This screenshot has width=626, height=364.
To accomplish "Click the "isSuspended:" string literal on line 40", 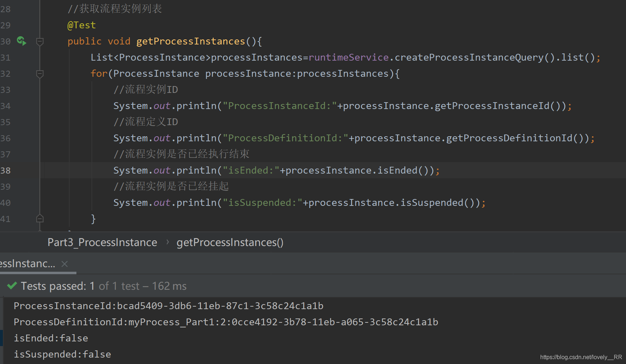I will [x=263, y=203].
